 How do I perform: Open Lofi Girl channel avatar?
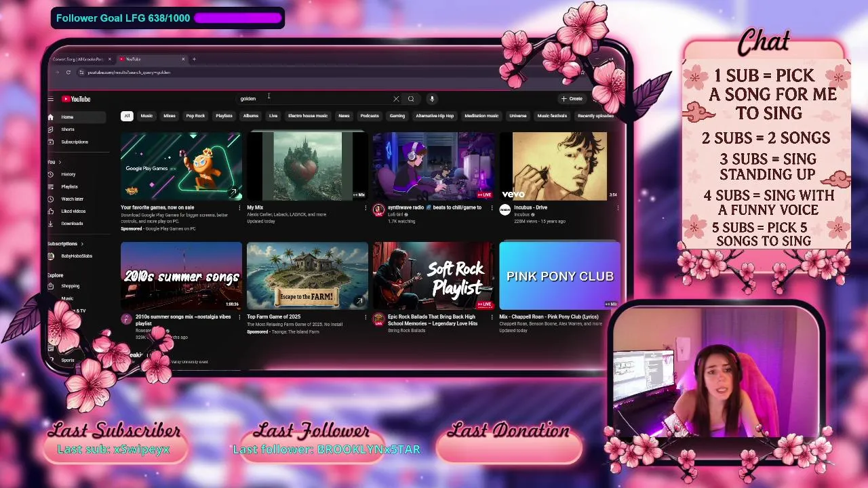(x=378, y=210)
